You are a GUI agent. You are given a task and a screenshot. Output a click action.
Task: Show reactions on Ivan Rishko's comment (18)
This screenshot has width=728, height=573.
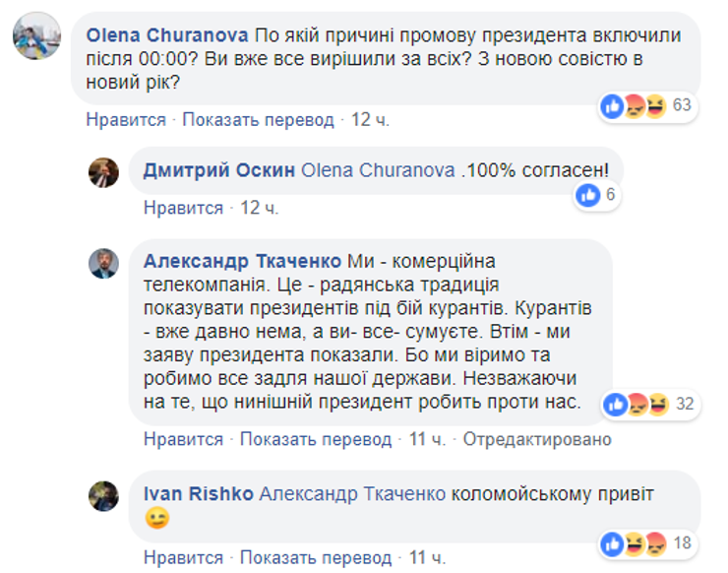click(x=648, y=544)
